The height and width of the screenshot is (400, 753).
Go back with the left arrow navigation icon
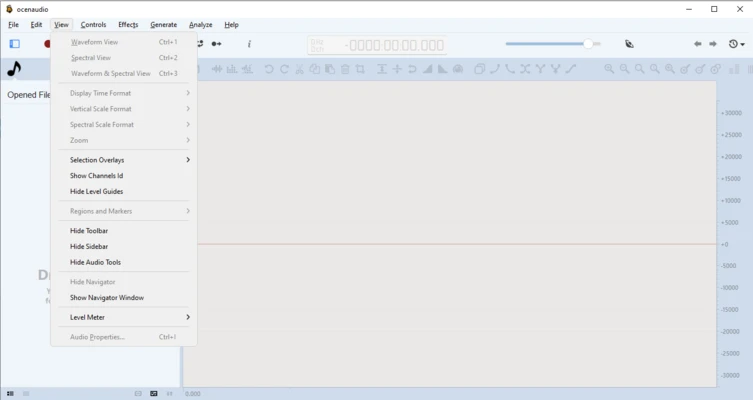click(697, 44)
